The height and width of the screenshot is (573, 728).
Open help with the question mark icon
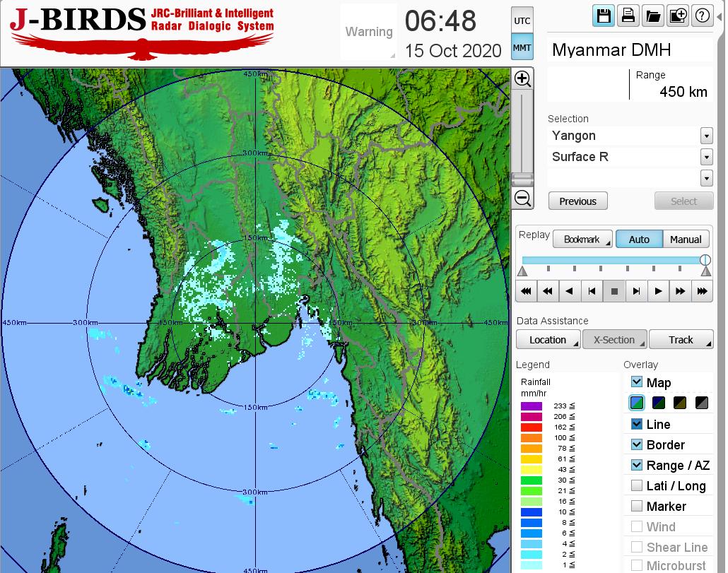(702, 16)
